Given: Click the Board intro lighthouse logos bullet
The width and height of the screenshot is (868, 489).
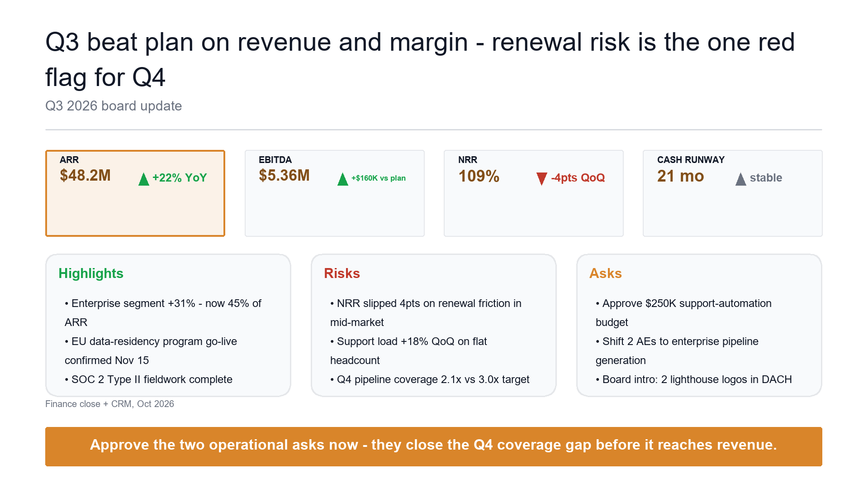Looking at the screenshot, I should (x=694, y=379).
